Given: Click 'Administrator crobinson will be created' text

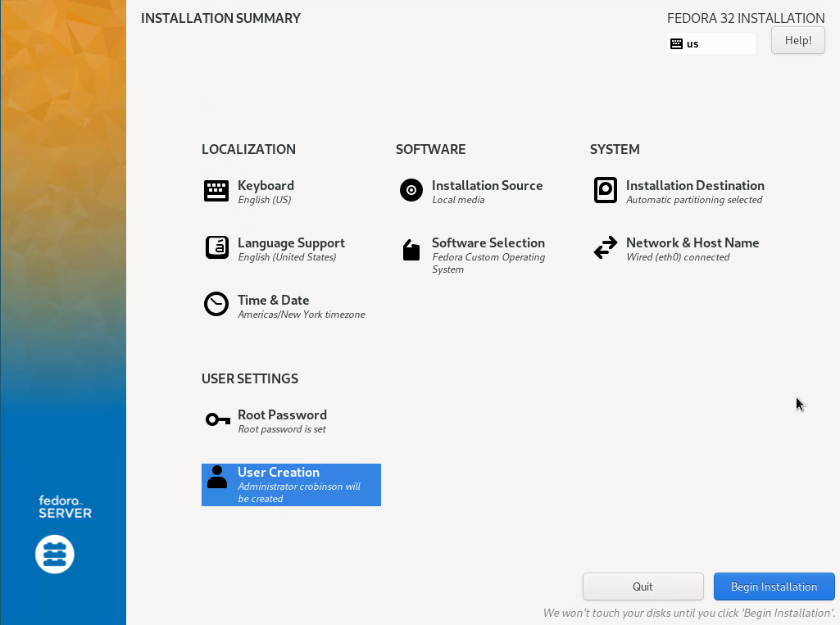Looking at the screenshot, I should [x=299, y=492].
